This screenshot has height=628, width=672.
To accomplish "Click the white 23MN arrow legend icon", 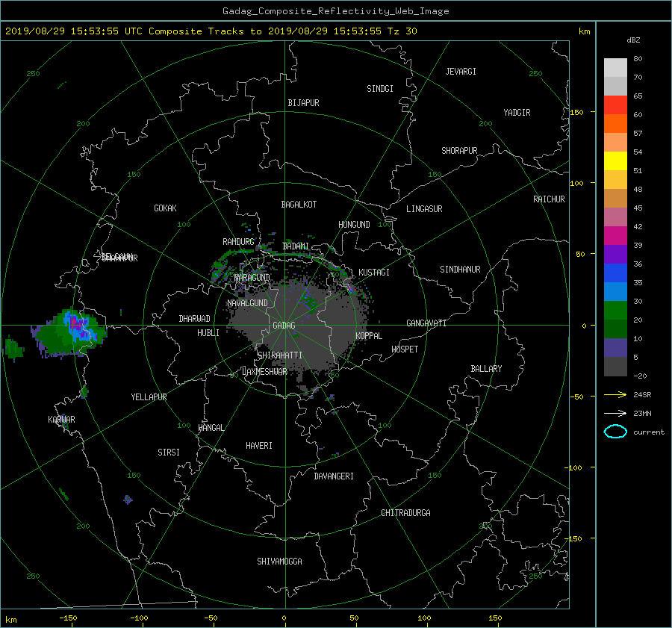I will point(615,413).
